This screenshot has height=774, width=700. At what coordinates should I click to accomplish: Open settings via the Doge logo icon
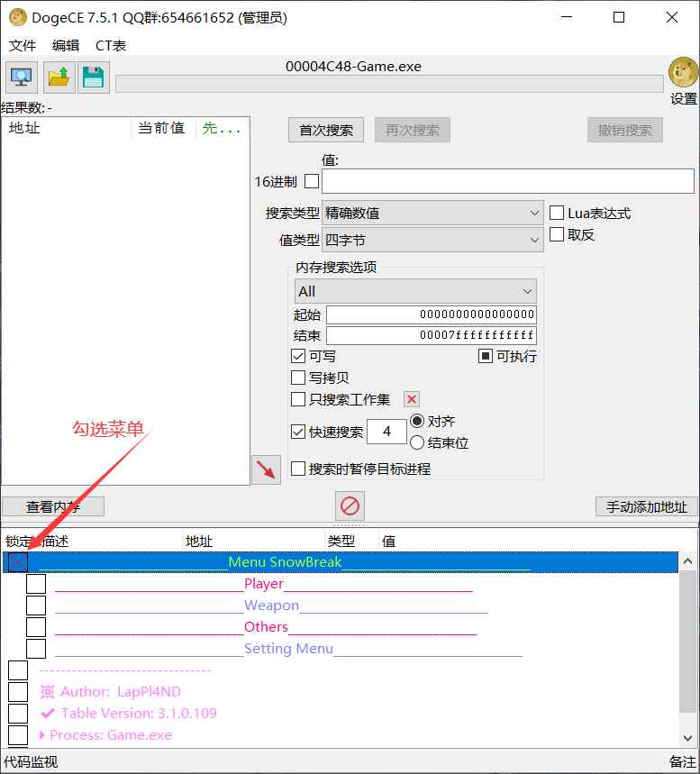coord(683,74)
